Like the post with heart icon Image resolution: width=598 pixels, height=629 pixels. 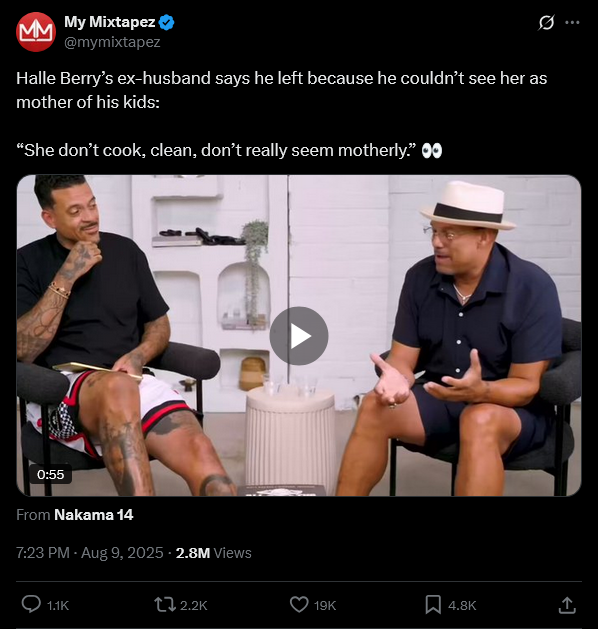(299, 605)
